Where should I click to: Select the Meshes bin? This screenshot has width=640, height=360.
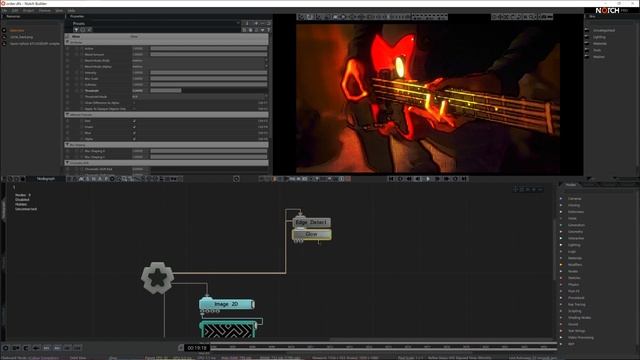click(x=599, y=57)
